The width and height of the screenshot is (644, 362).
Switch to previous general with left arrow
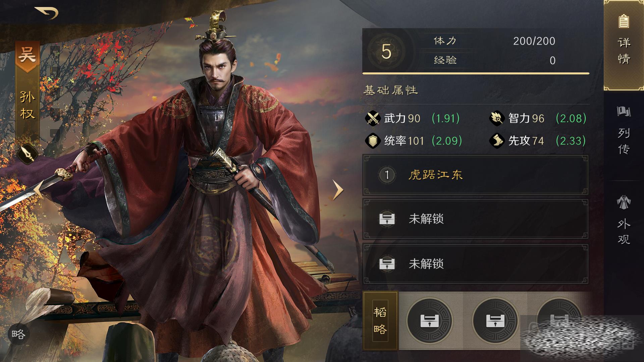click(38, 190)
